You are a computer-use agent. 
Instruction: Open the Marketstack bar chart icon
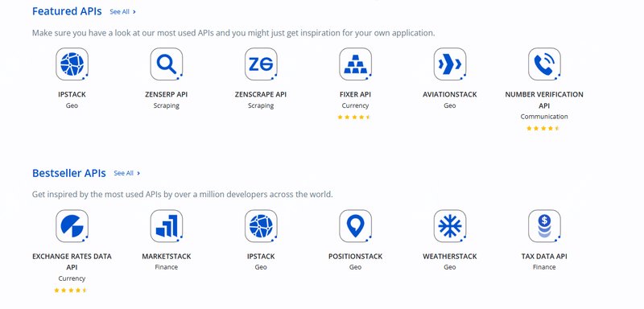point(167,226)
